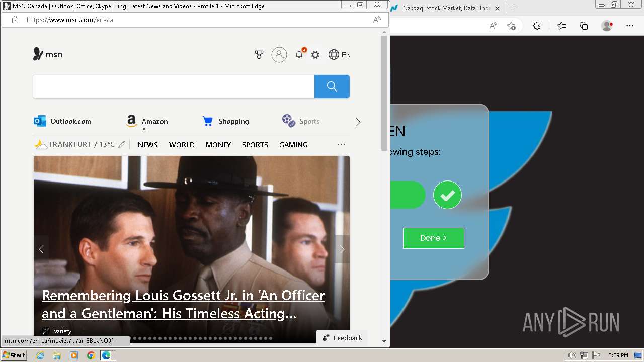Open MSN rewards trophy icon
Image resolution: width=644 pixels, height=362 pixels.
pos(259,55)
